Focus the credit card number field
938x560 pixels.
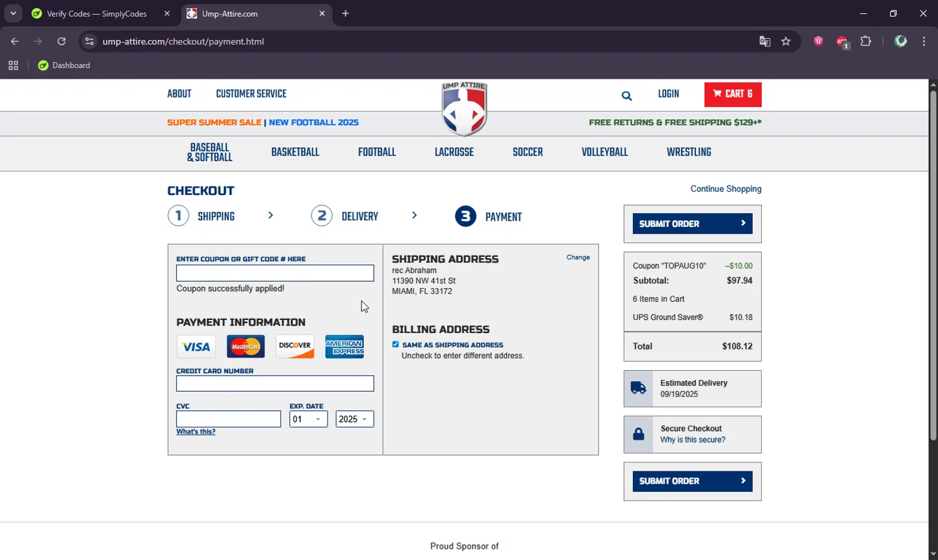[275, 384]
